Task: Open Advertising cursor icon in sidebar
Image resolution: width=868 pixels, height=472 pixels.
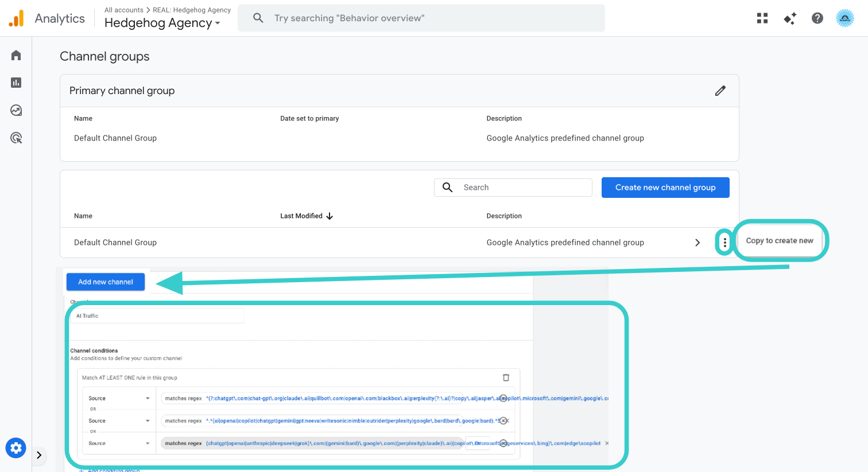Action: pyautogui.click(x=16, y=138)
